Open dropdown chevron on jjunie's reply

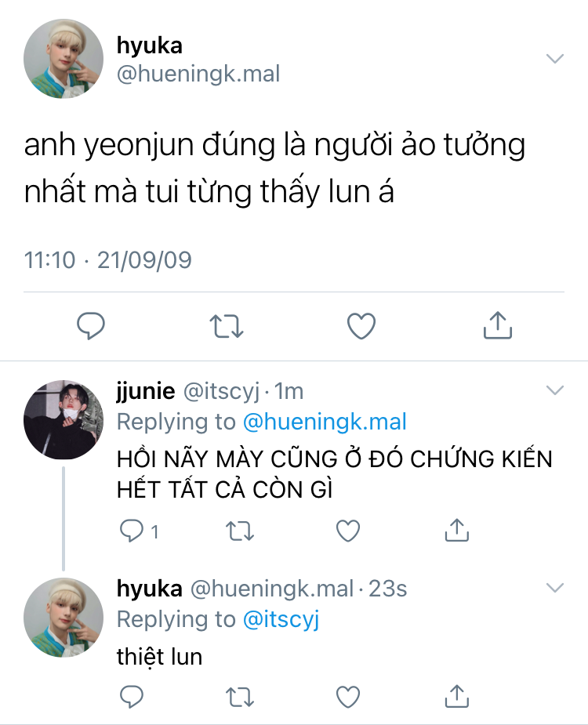(x=555, y=390)
